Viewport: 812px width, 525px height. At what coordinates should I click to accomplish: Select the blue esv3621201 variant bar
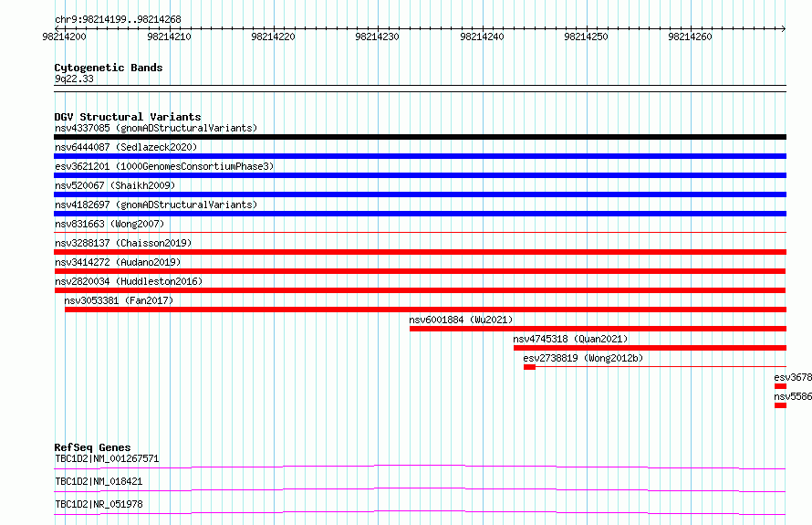tap(420, 175)
